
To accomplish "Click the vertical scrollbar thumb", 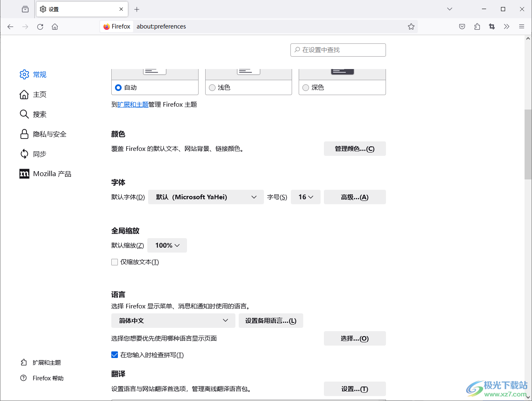I will 528,144.
